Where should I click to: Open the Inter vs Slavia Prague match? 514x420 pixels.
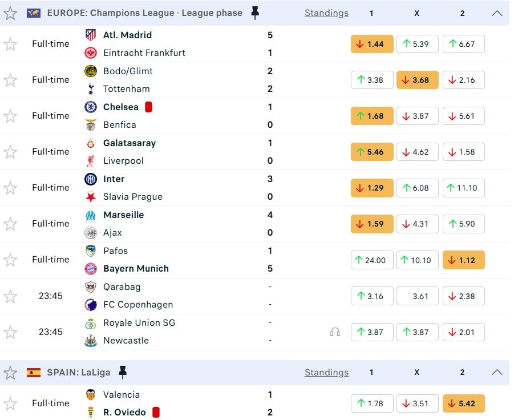[x=171, y=188]
